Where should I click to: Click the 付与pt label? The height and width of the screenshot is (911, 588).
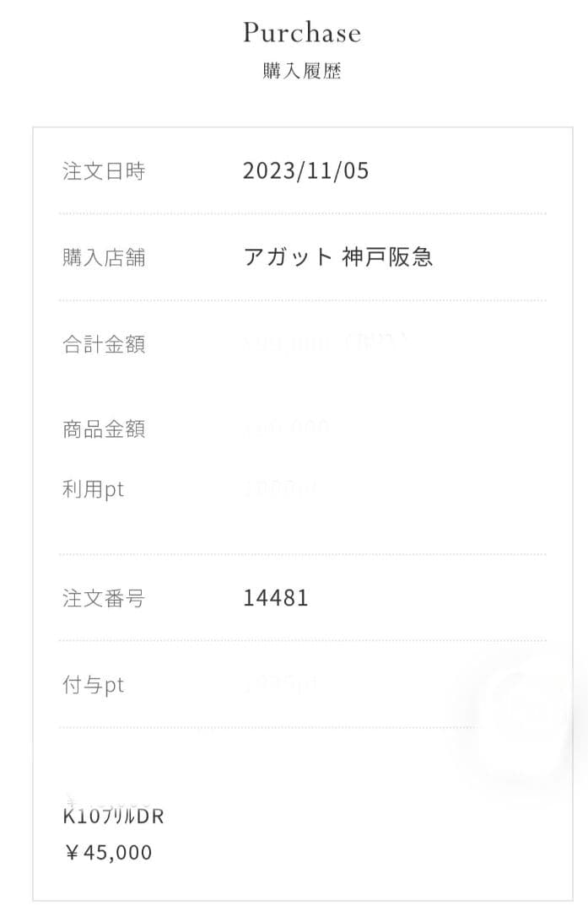point(93,685)
